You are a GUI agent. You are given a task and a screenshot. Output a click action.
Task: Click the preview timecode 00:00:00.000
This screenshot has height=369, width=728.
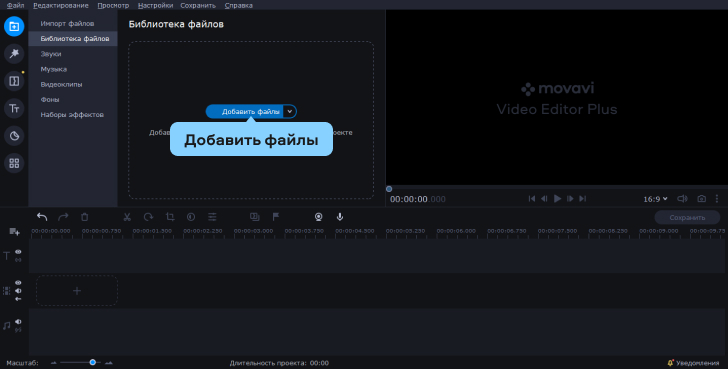point(417,199)
